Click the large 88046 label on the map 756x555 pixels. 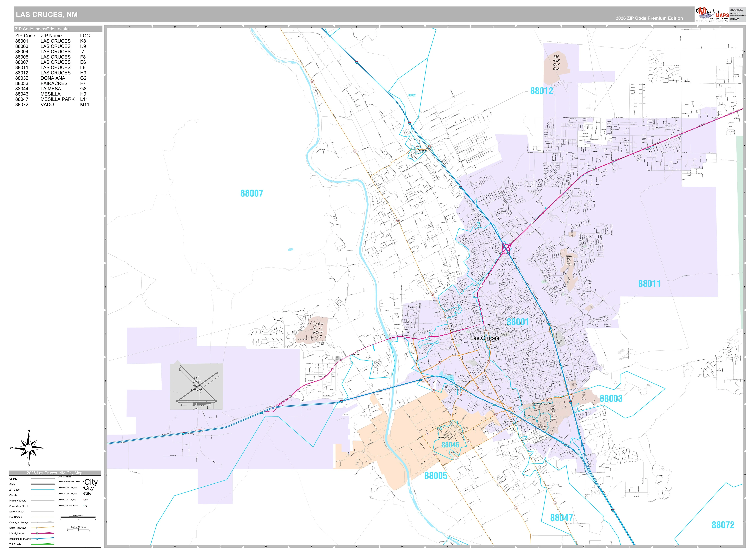click(450, 445)
